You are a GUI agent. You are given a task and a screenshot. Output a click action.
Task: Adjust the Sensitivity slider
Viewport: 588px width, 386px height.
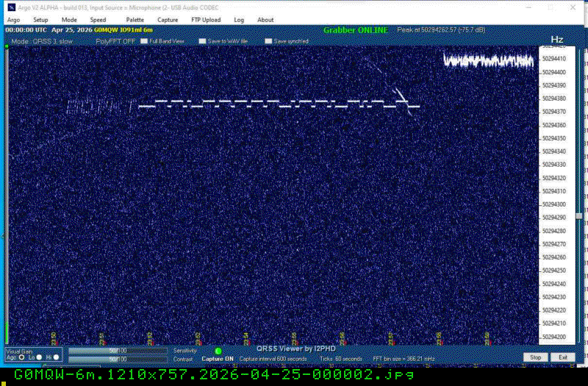point(118,351)
